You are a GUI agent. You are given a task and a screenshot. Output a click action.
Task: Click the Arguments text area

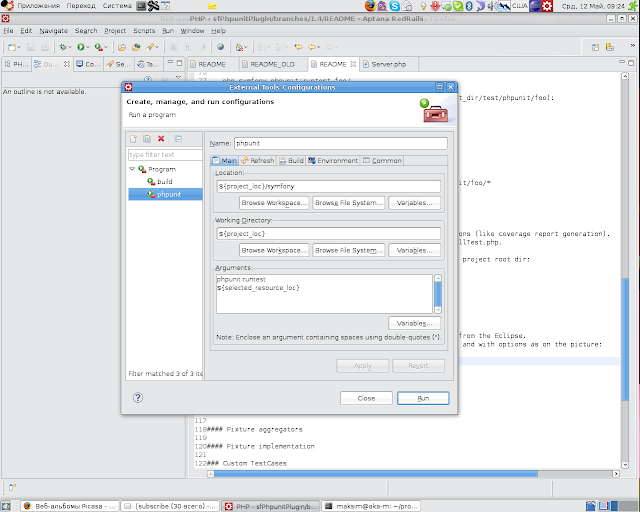(x=324, y=294)
